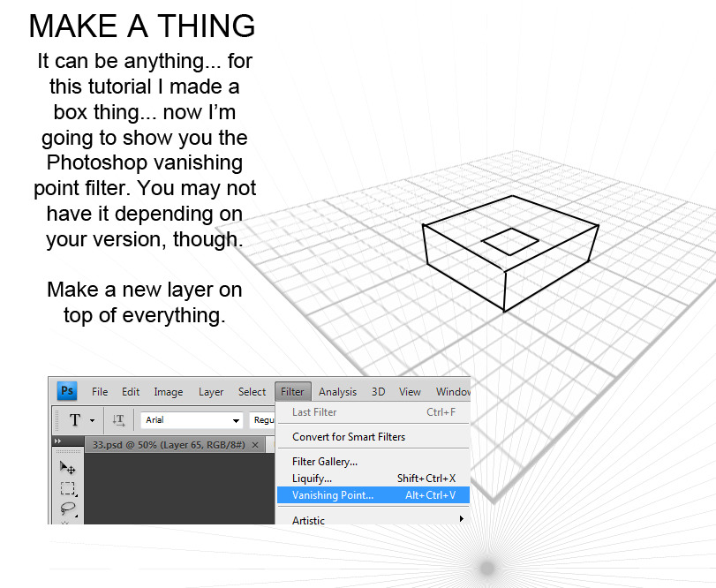
Task: Toggle text orientation icon
Action: pos(117,420)
